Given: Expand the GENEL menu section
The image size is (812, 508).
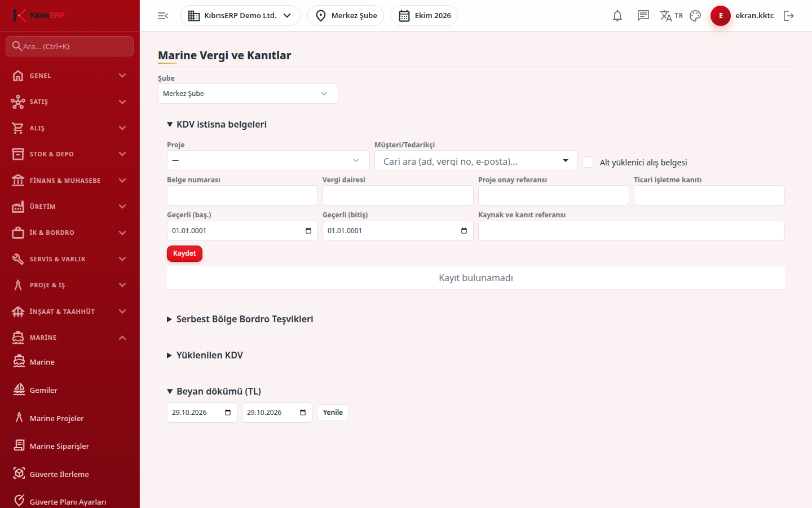Looking at the screenshot, I should pyautogui.click(x=70, y=76).
